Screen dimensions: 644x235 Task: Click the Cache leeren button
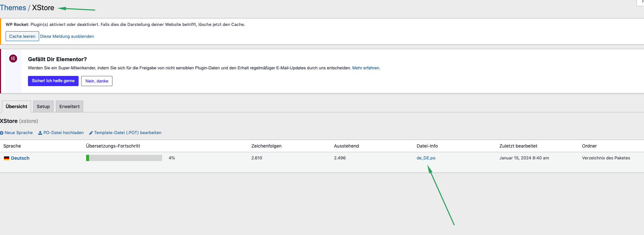[22, 36]
